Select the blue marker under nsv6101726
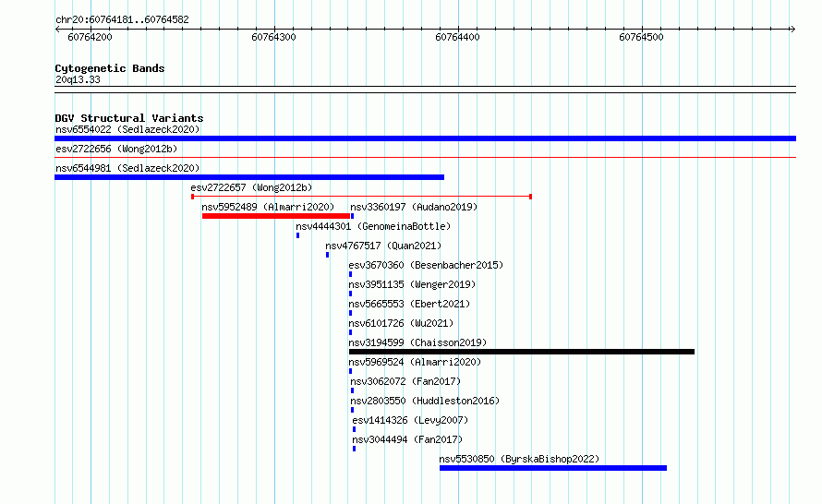The image size is (822, 504). coord(350,332)
